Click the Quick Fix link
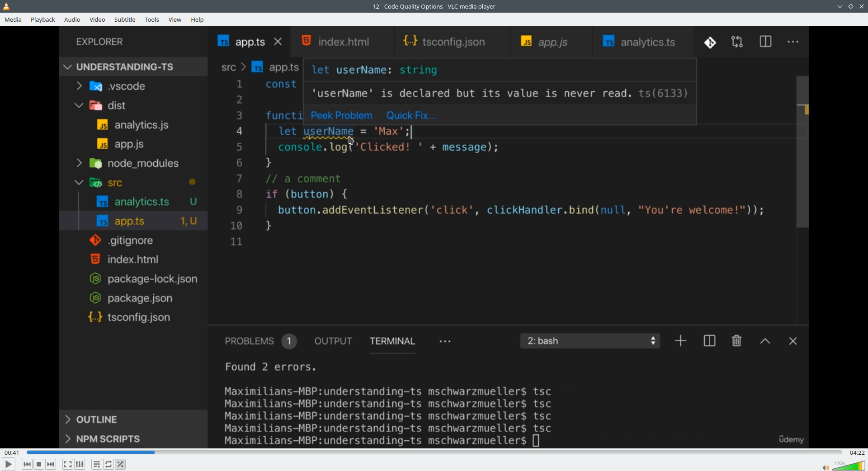The image size is (868, 471). point(411,116)
